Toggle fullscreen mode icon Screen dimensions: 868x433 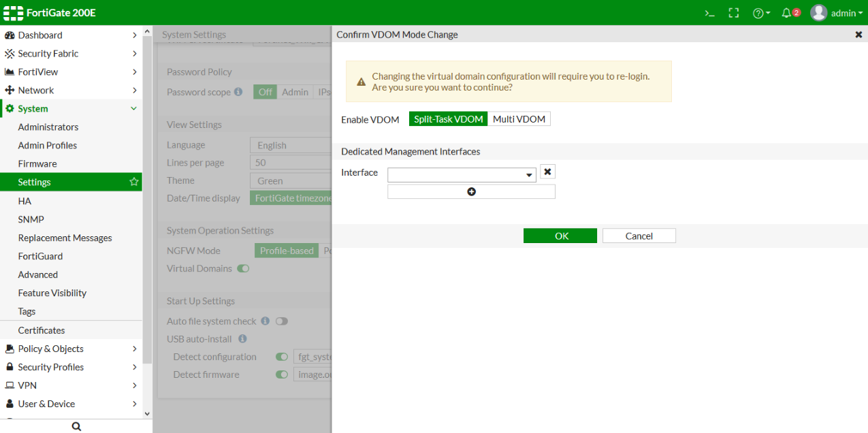click(733, 12)
